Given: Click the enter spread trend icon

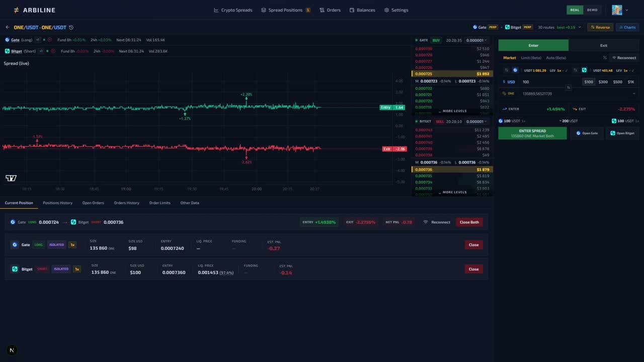Looking at the screenshot, I should (505, 109).
